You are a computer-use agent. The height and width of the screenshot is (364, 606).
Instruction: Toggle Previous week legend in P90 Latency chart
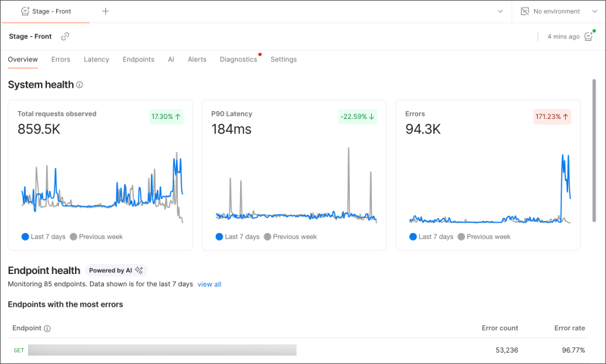(290, 237)
